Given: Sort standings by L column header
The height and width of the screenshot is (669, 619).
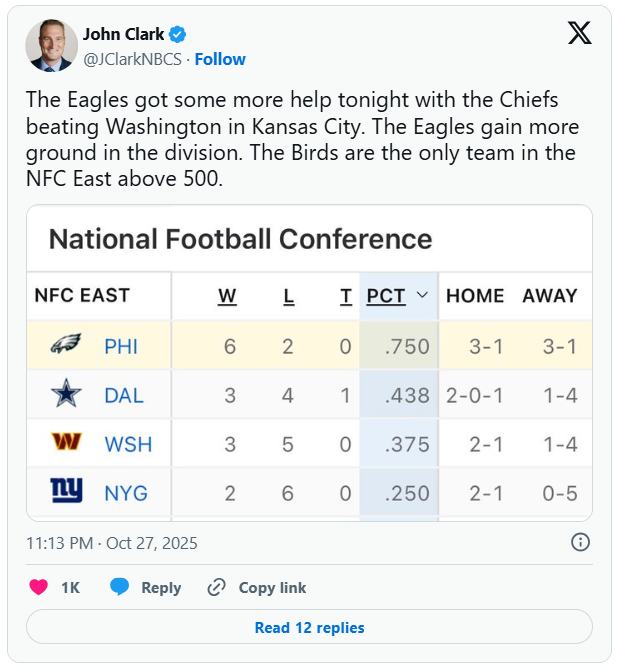Looking at the screenshot, I should (288, 296).
